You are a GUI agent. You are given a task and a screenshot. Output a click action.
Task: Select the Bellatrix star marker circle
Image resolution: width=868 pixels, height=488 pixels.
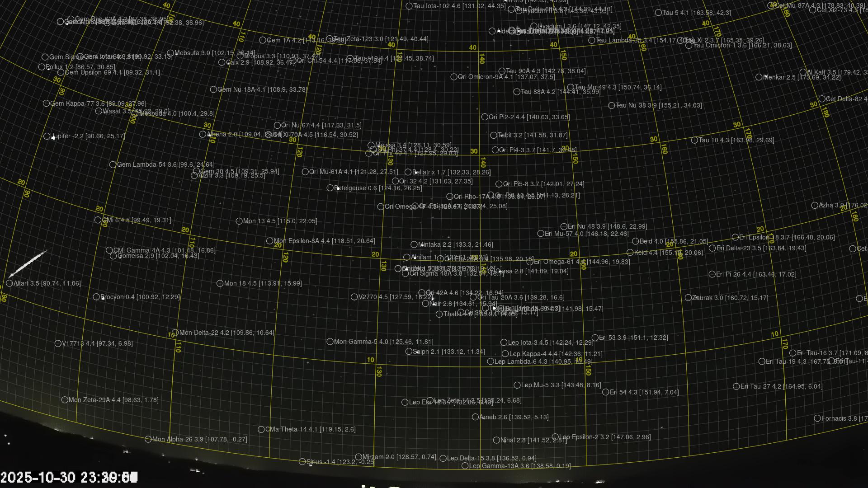pyautogui.click(x=408, y=172)
